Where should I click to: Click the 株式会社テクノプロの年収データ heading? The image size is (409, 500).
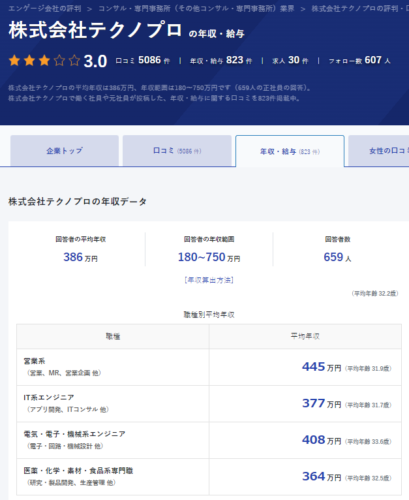(x=78, y=201)
